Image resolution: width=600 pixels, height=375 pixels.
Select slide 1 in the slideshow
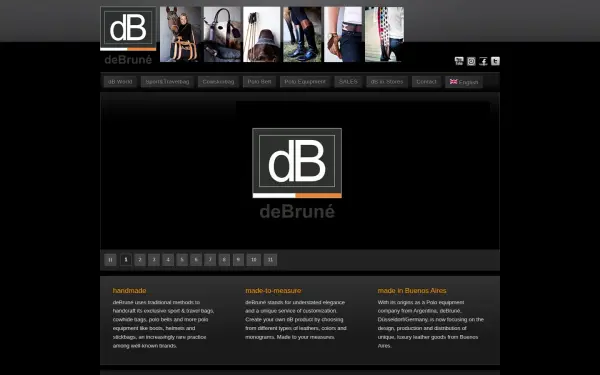pyautogui.click(x=126, y=260)
